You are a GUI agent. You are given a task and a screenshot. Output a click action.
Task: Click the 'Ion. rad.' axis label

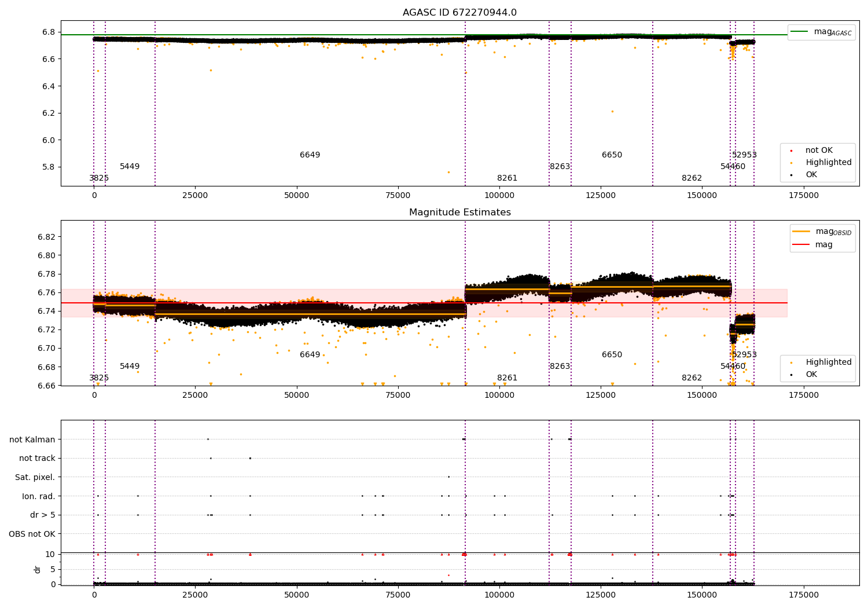pyautogui.click(x=39, y=496)
